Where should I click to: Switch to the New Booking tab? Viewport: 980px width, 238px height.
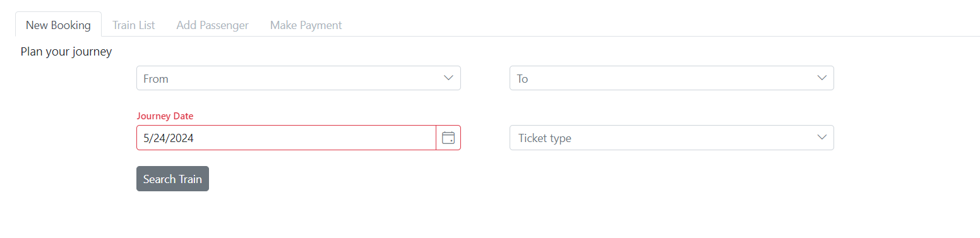point(58,25)
